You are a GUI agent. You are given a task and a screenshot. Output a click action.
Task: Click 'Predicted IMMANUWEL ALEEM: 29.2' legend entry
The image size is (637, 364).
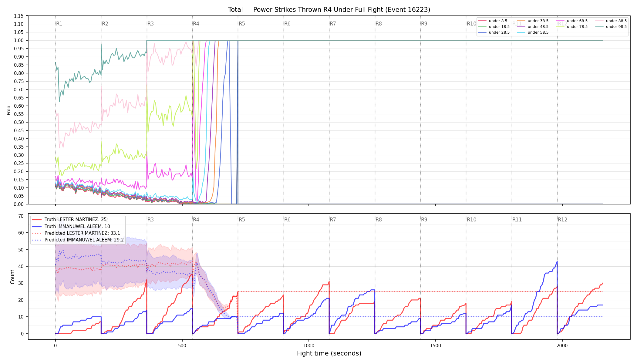84,240
